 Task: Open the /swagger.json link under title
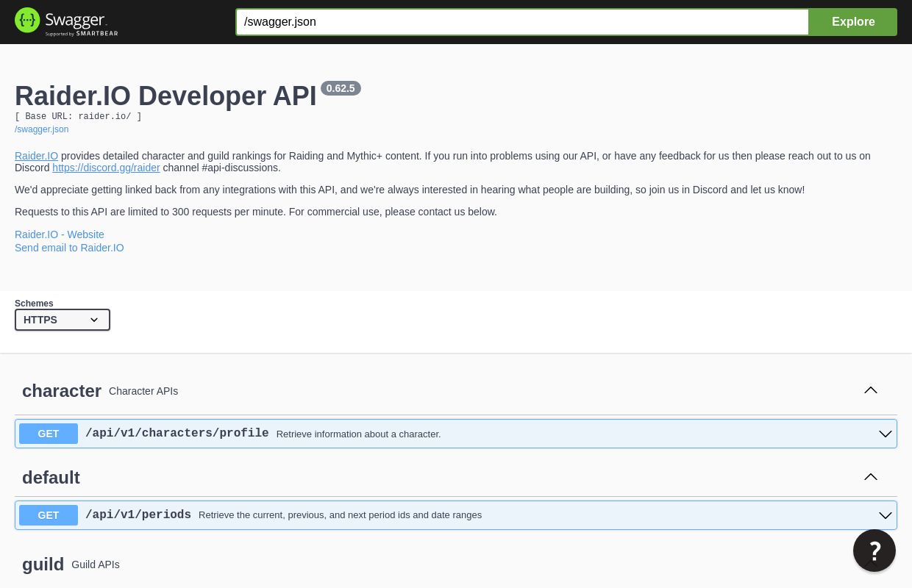41,129
